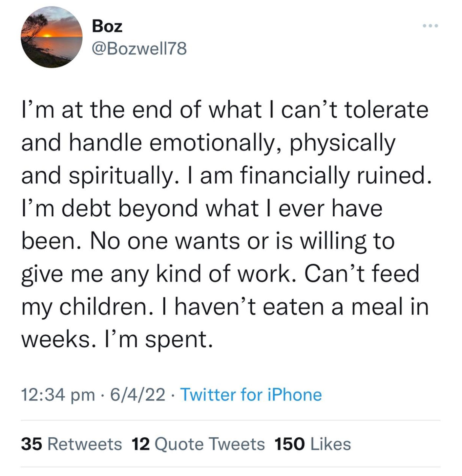This screenshot has height=476, width=462.
Task: Open Boz's sunset profile picture
Action: pos(52,37)
